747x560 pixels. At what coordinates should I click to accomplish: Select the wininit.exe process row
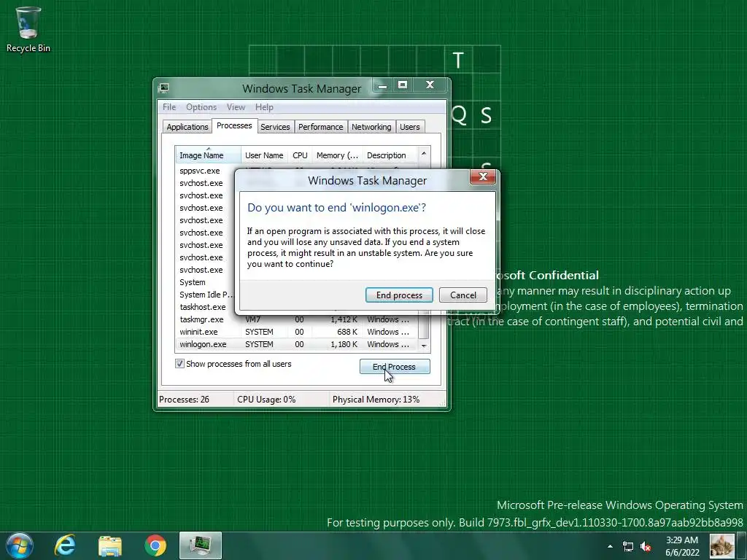click(x=296, y=332)
